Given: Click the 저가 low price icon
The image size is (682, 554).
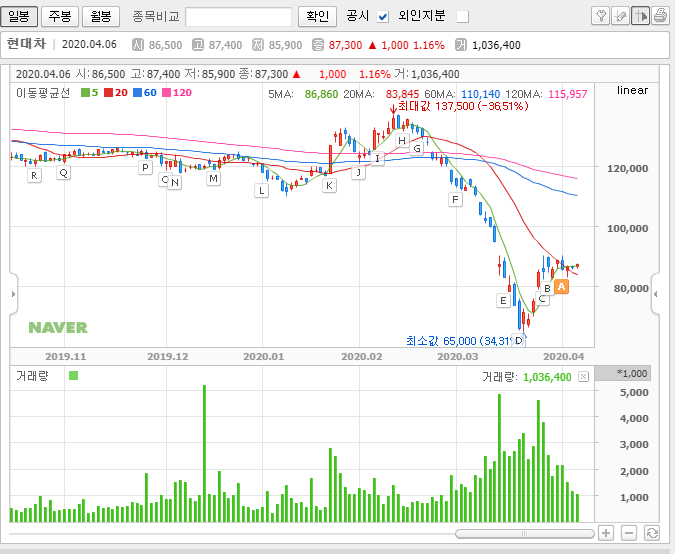Looking at the screenshot, I should tap(258, 45).
